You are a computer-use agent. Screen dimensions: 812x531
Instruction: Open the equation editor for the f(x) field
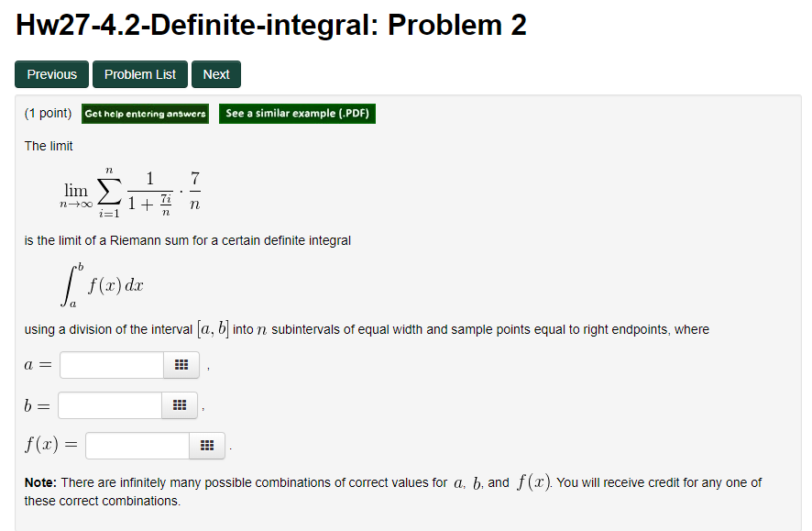pos(206,445)
